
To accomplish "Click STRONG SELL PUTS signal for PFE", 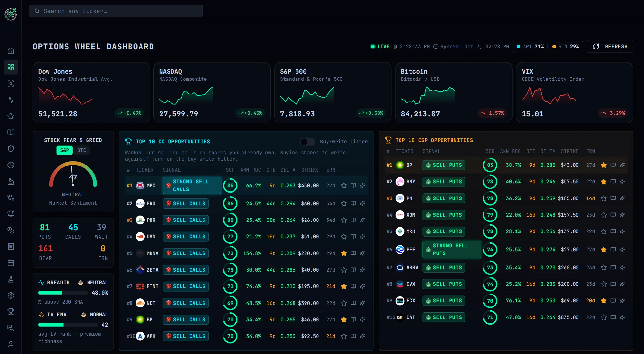I will [452, 250].
